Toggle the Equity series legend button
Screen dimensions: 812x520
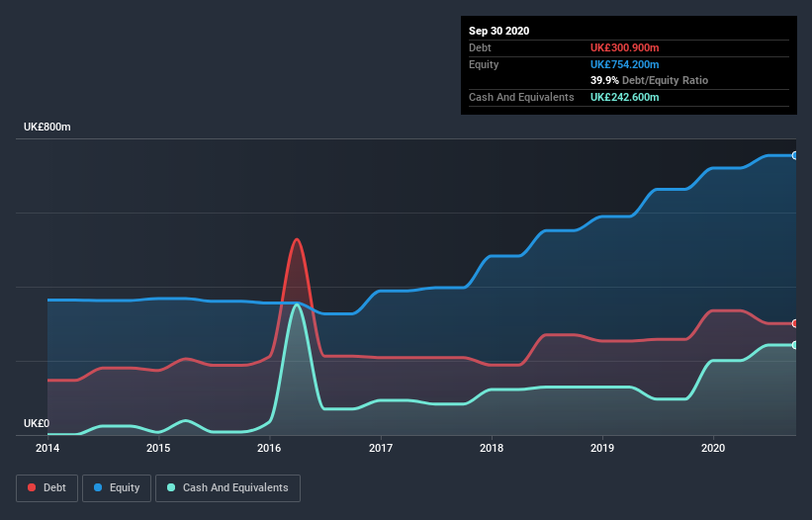coord(117,488)
